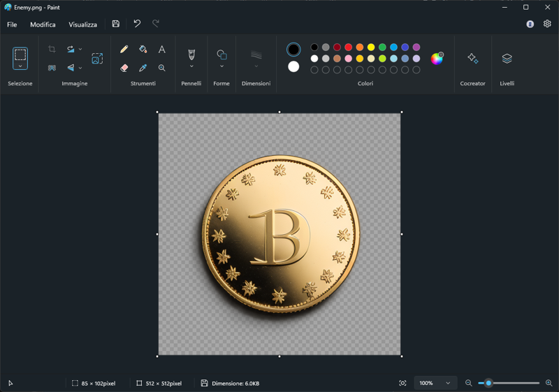Expand the Pennelli brushes dropdown
Screen dimensions: 559x392
point(191,66)
